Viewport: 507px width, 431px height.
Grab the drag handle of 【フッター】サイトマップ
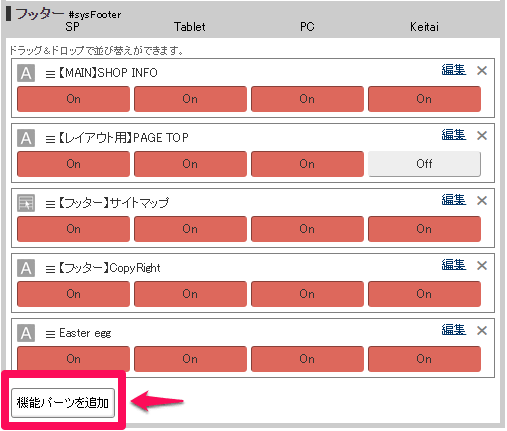(50, 204)
